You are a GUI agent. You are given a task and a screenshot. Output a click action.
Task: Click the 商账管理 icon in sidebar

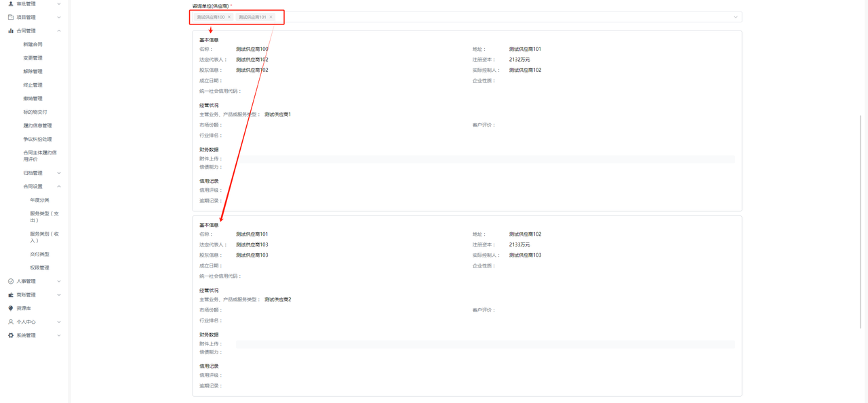pos(11,295)
